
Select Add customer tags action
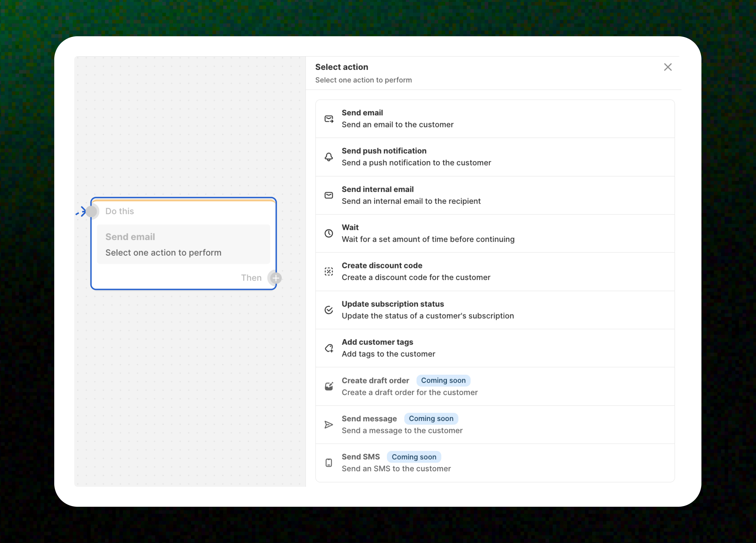(x=495, y=348)
